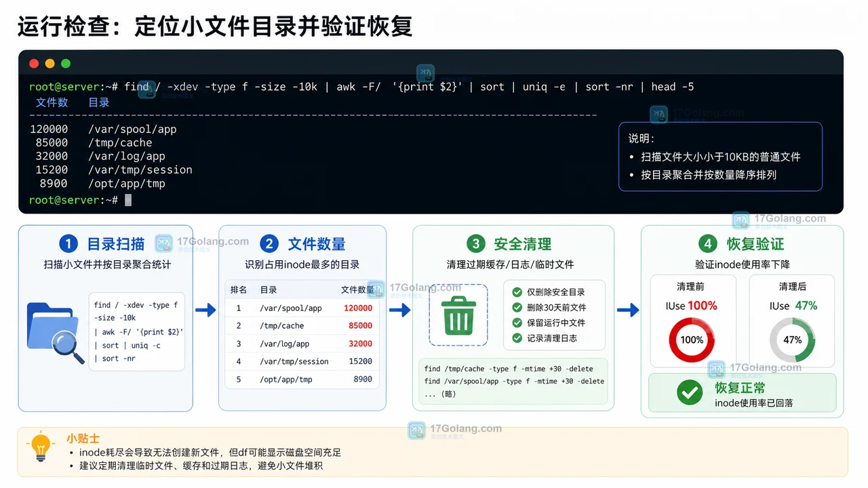Click the 小贴士 heading
Screen dimensions: 868x488
point(83,438)
